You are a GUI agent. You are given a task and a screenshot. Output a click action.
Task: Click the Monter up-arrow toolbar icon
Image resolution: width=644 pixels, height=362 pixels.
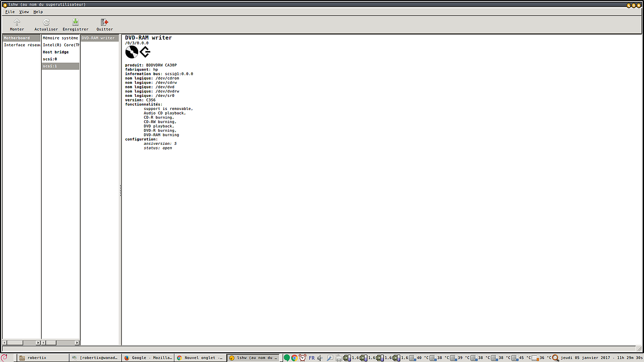click(x=17, y=22)
